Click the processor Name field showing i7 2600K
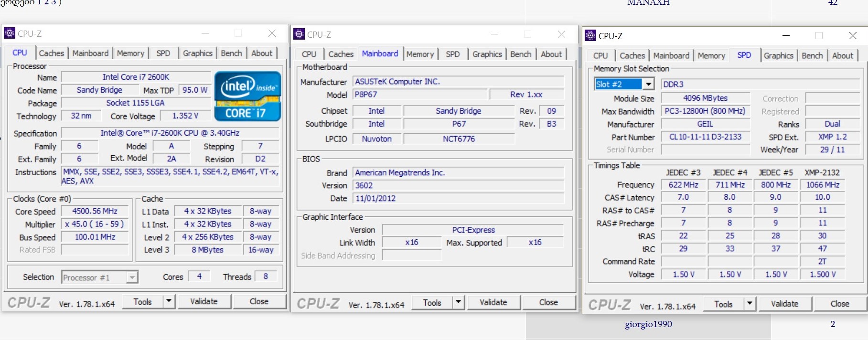 (136, 77)
